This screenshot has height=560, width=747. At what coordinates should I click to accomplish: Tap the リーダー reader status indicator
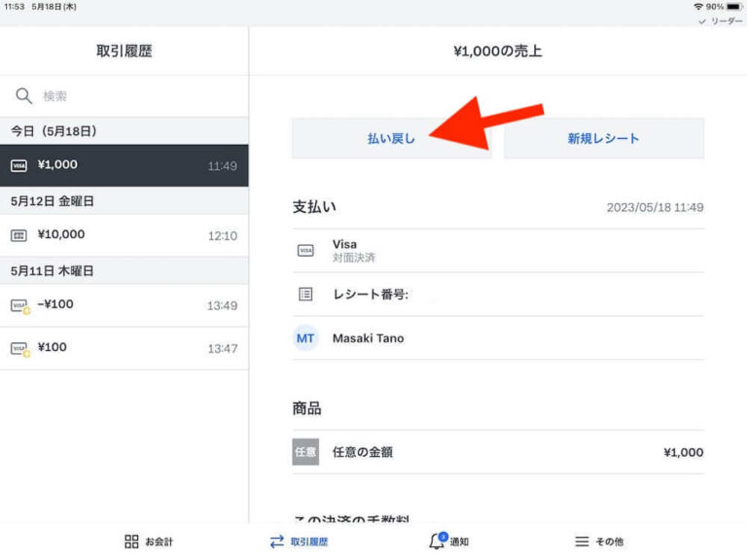pos(720,20)
